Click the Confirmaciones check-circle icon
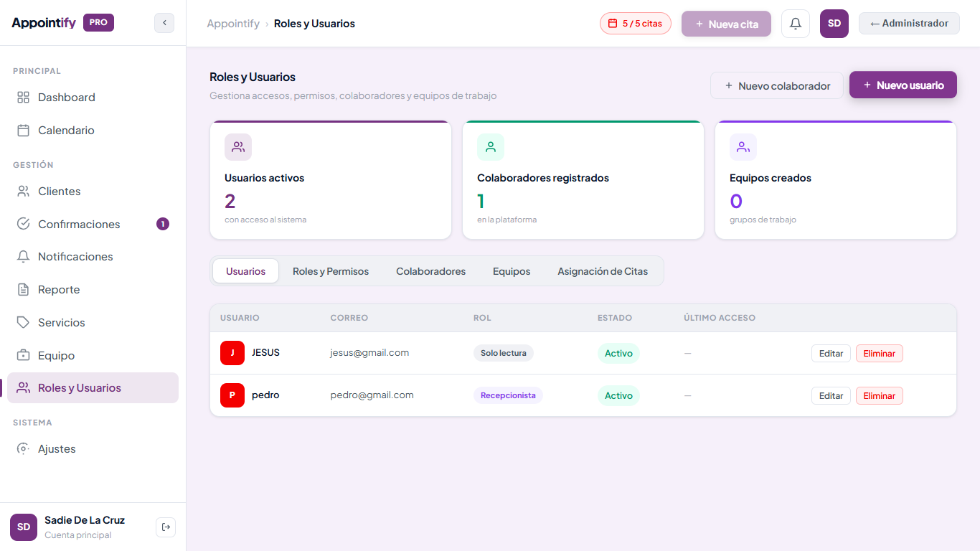Viewport: 980px width, 551px height. 24,224
